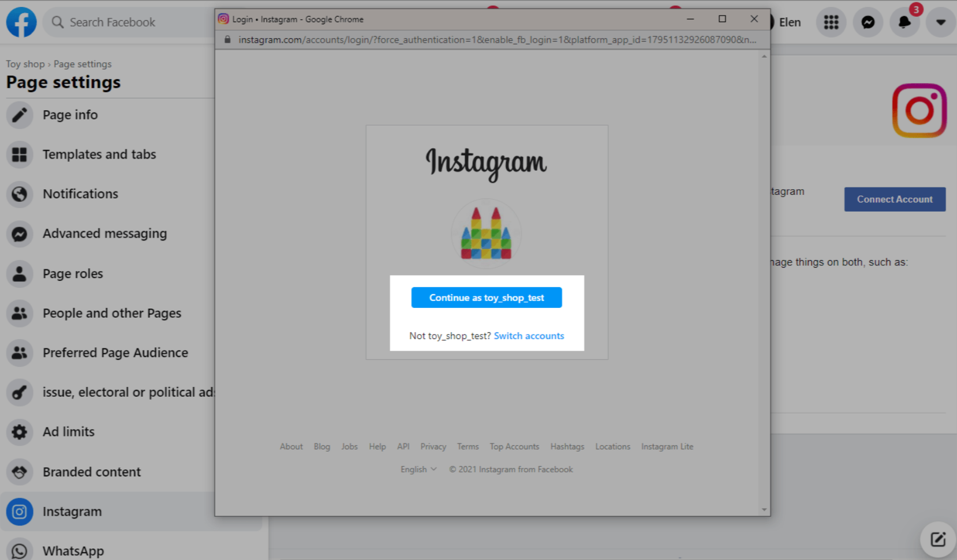Click the Instagram sidebar icon
957x560 pixels.
coord(20,512)
